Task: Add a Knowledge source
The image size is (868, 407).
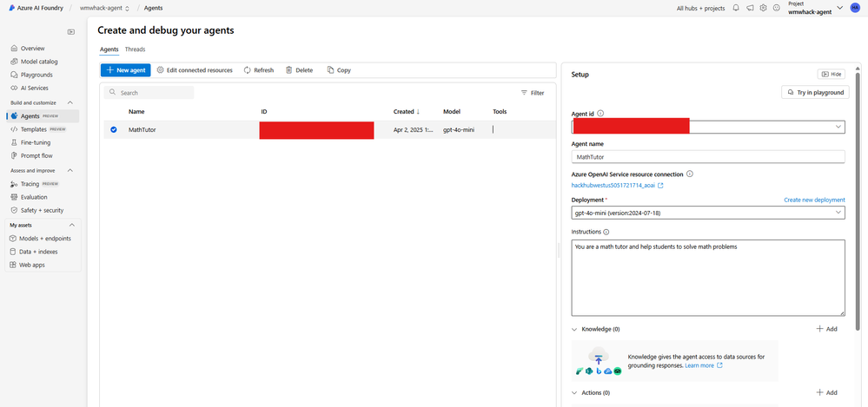Action: (826, 329)
